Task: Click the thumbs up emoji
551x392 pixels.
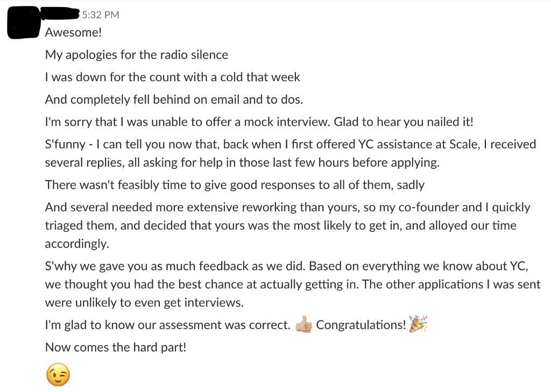Action: 303,325
